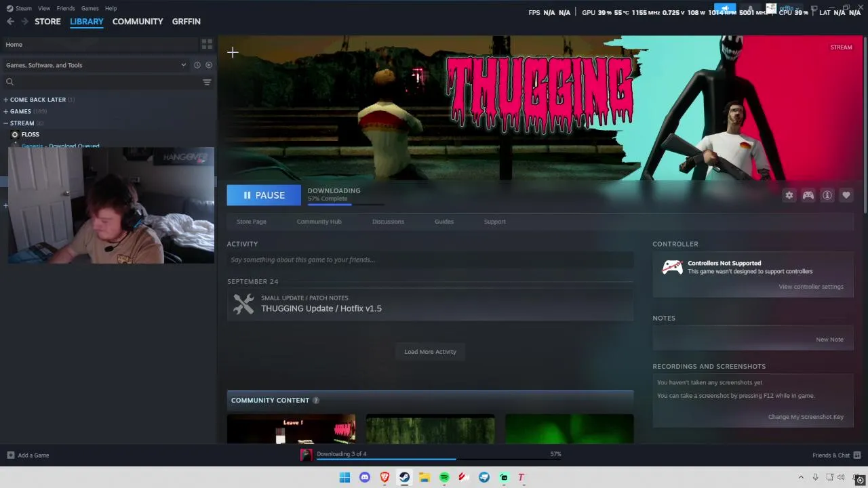This screenshot has width=868, height=488.
Task: Select Genesis - Download Queued entry
Action: point(60,146)
